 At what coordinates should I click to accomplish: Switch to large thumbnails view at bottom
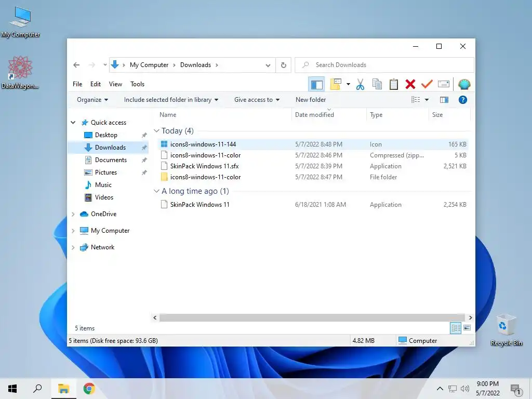pos(467,328)
